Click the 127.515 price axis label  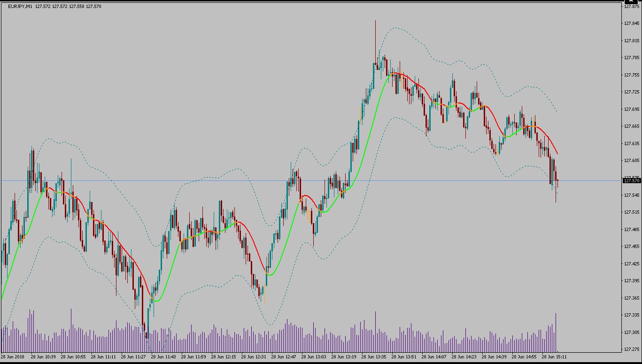tap(632, 212)
